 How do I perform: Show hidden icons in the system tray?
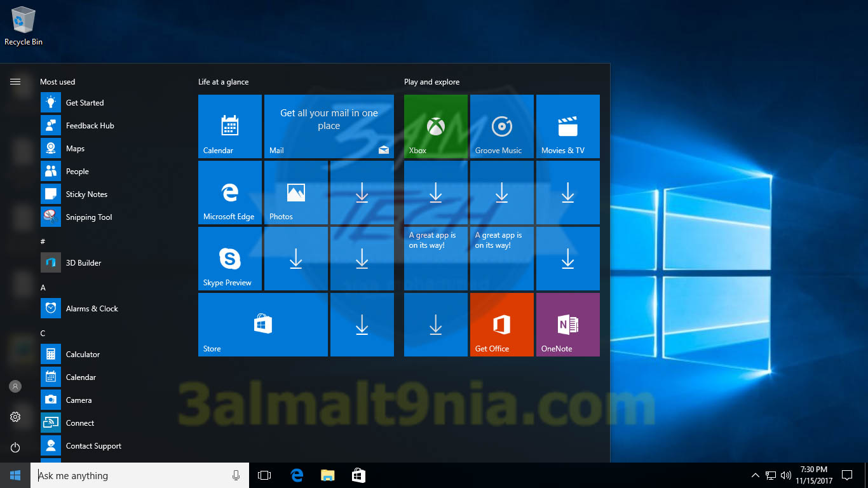(x=755, y=475)
